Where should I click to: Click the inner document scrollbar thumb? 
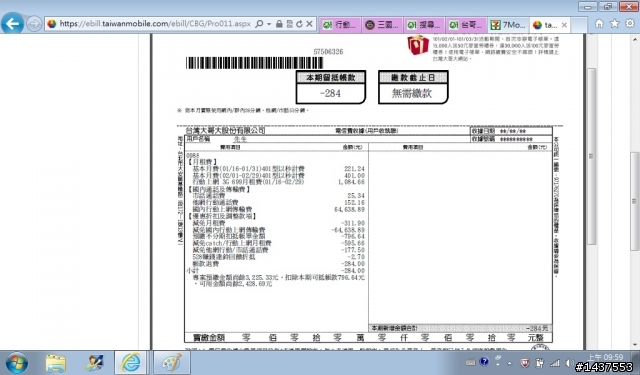(591, 156)
